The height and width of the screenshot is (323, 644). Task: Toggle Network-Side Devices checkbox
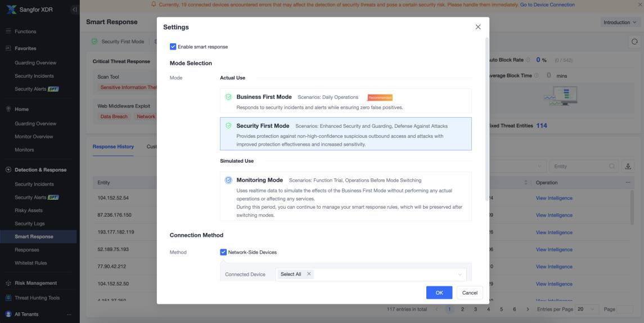pos(223,252)
